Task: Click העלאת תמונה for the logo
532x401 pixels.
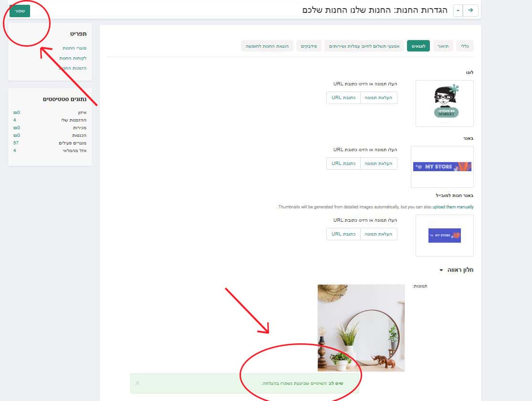Action: point(378,98)
